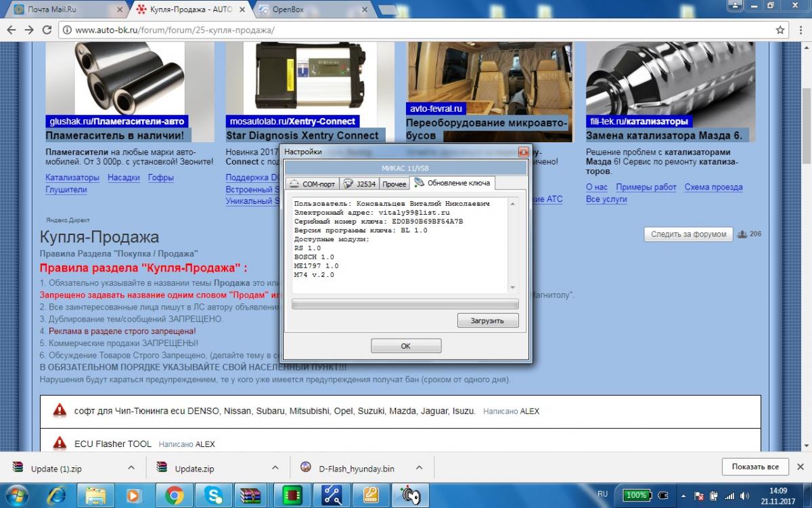Open the Chrome three-dot menu
812x508 pixels.
[x=800, y=30]
